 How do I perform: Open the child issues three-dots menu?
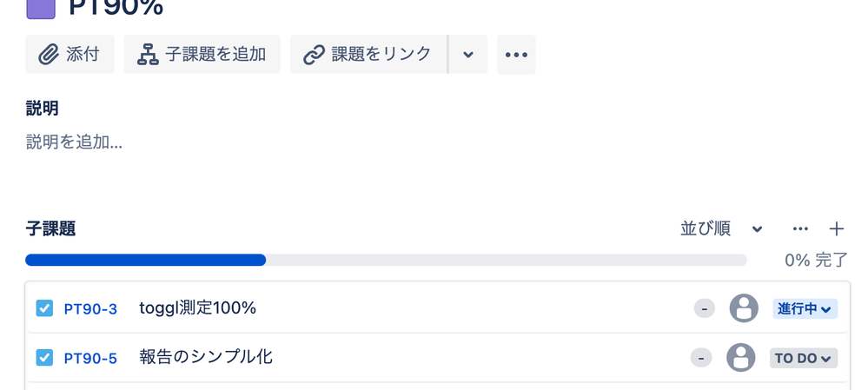(800, 228)
